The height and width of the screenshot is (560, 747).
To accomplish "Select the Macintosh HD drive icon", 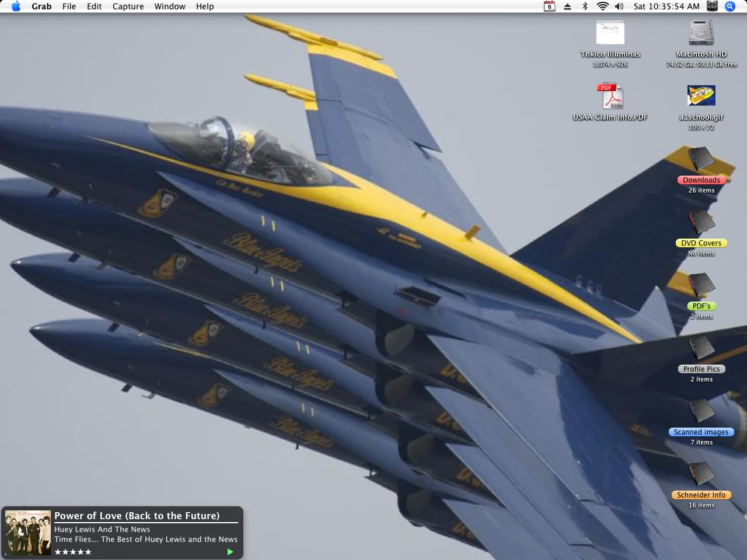I will (x=701, y=32).
